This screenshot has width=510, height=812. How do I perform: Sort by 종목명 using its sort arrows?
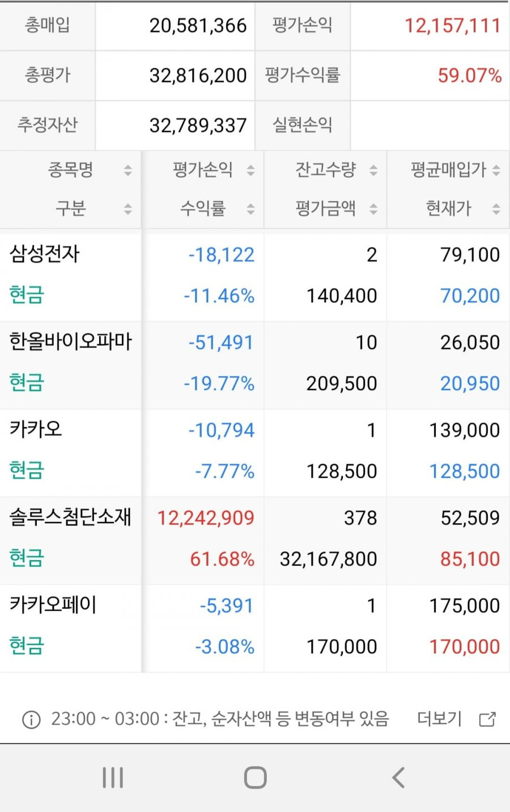(x=128, y=170)
